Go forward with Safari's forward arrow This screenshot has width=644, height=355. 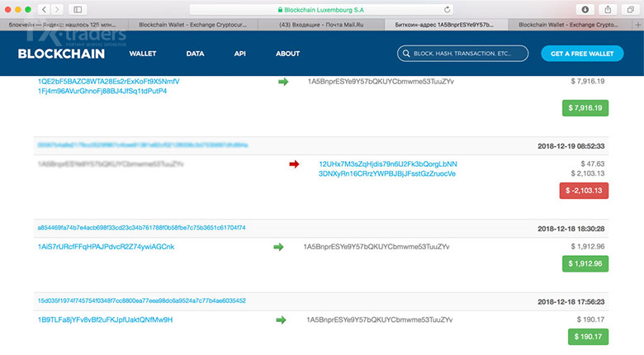click(x=57, y=9)
